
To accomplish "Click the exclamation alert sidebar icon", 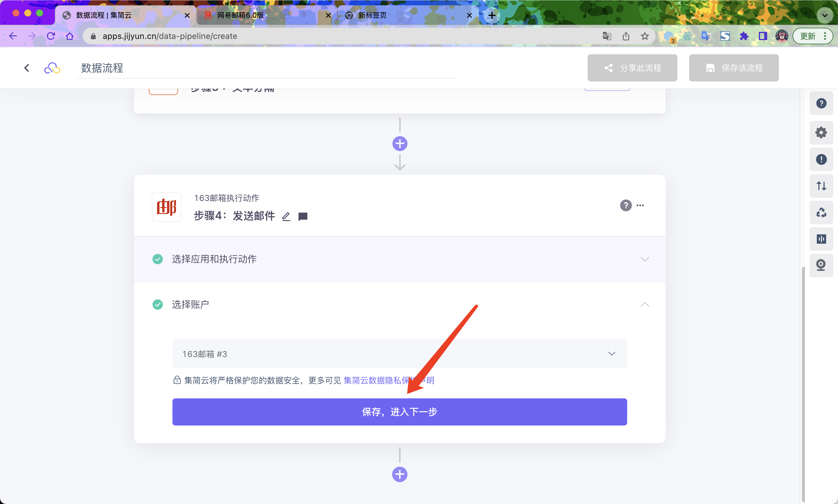I will tap(821, 159).
